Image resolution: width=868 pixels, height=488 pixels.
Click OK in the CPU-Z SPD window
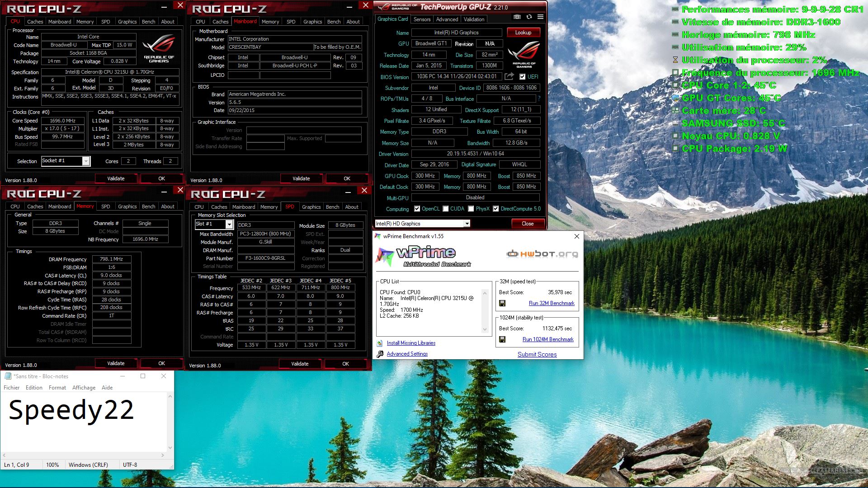click(x=345, y=364)
